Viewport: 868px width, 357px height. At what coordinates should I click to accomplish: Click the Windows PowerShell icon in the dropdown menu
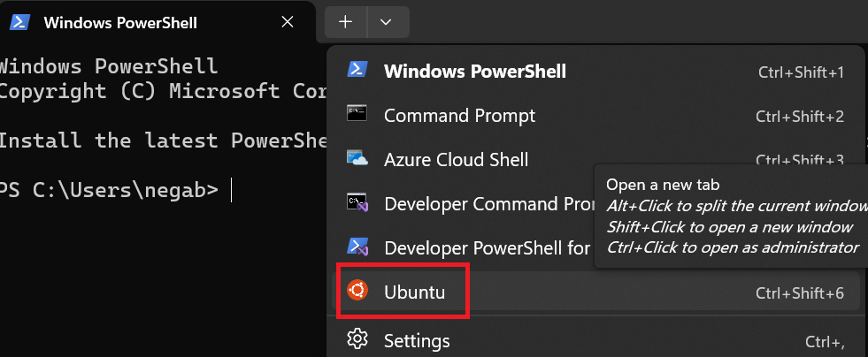(357, 70)
